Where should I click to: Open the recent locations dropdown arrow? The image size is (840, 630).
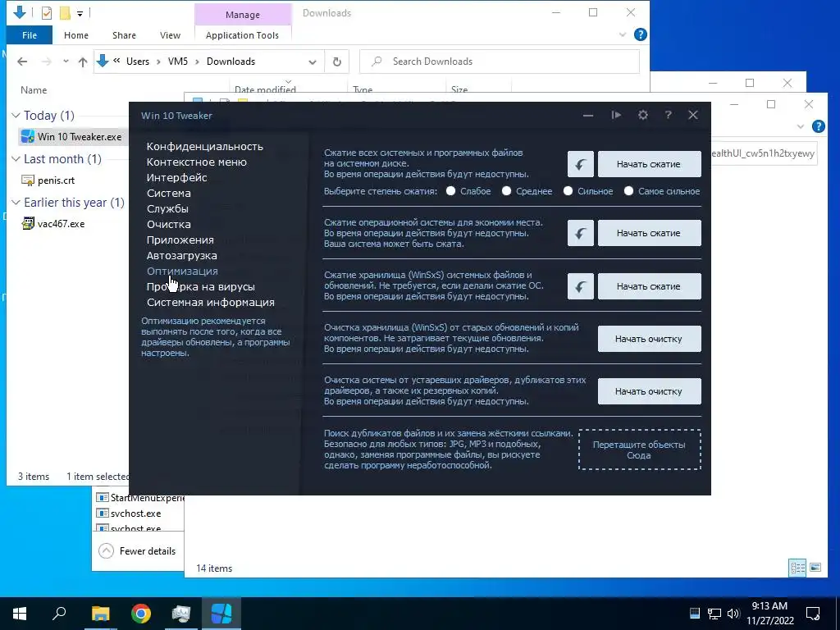click(66, 62)
